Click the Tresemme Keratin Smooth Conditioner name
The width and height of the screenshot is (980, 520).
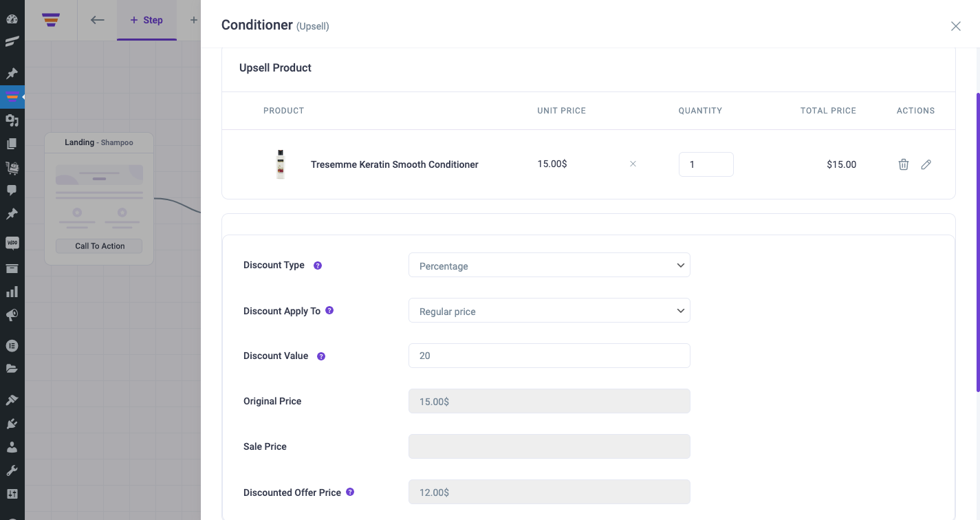(x=395, y=164)
